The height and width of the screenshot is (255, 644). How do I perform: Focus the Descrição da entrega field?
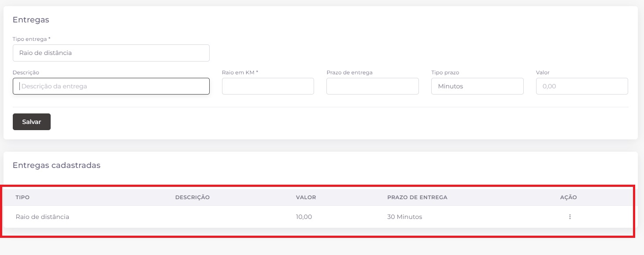click(111, 86)
